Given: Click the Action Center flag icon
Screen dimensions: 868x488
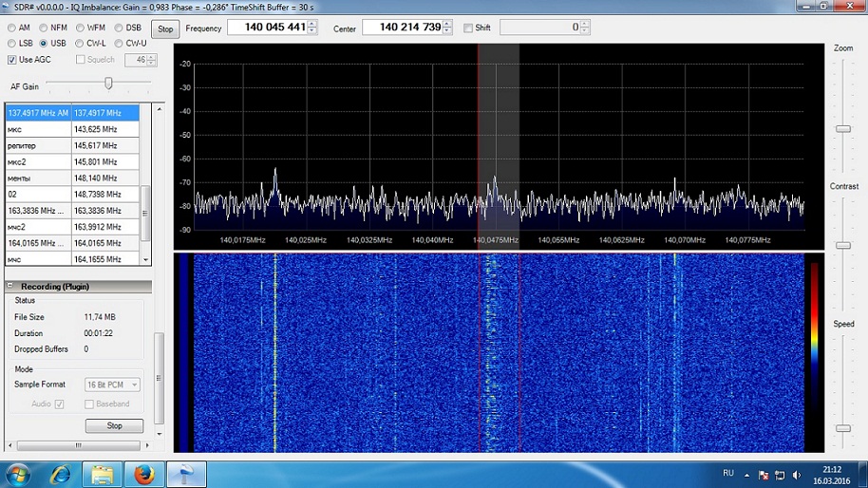Looking at the screenshot, I should [763, 474].
